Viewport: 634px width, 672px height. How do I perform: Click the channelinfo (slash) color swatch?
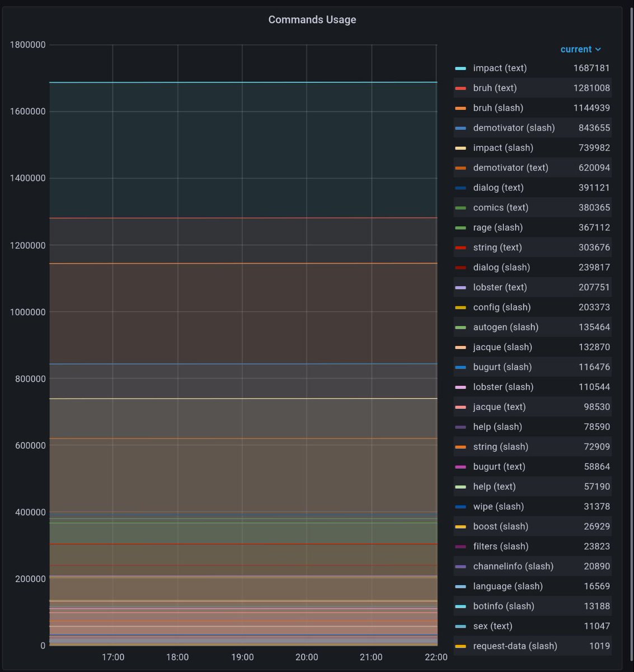461,566
